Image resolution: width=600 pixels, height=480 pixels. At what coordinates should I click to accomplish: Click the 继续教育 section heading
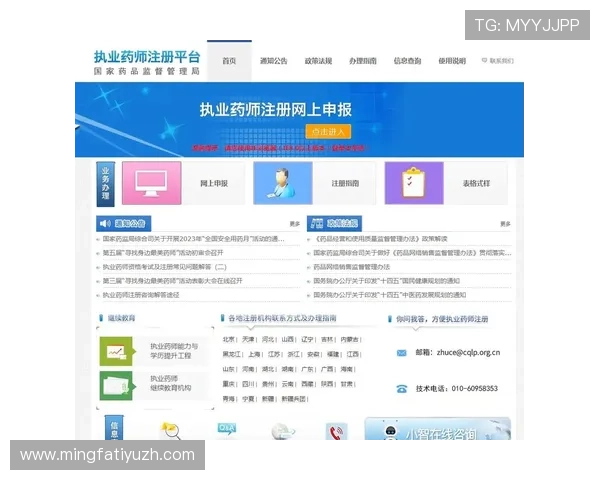(121, 318)
